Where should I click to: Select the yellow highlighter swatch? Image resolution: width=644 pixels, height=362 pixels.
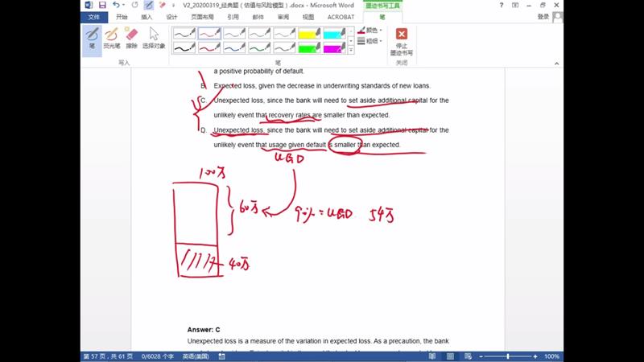click(310, 33)
